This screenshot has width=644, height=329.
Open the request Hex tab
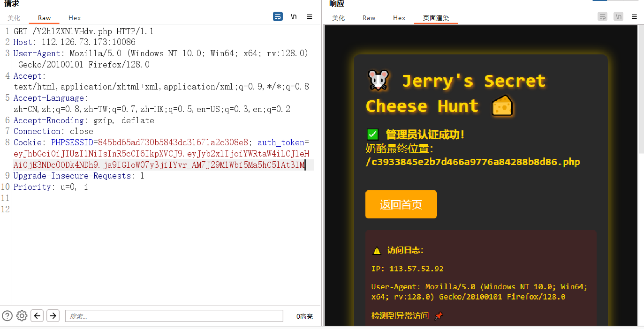(75, 18)
